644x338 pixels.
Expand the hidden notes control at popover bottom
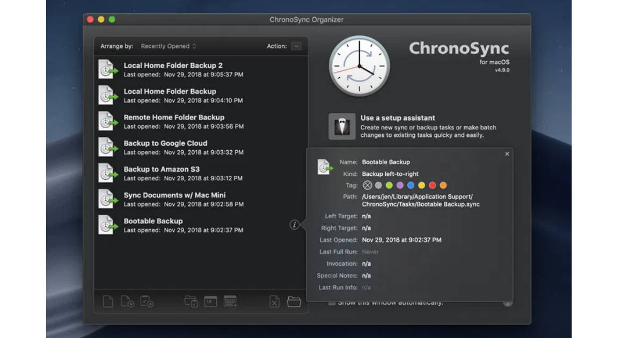point(507,303)
